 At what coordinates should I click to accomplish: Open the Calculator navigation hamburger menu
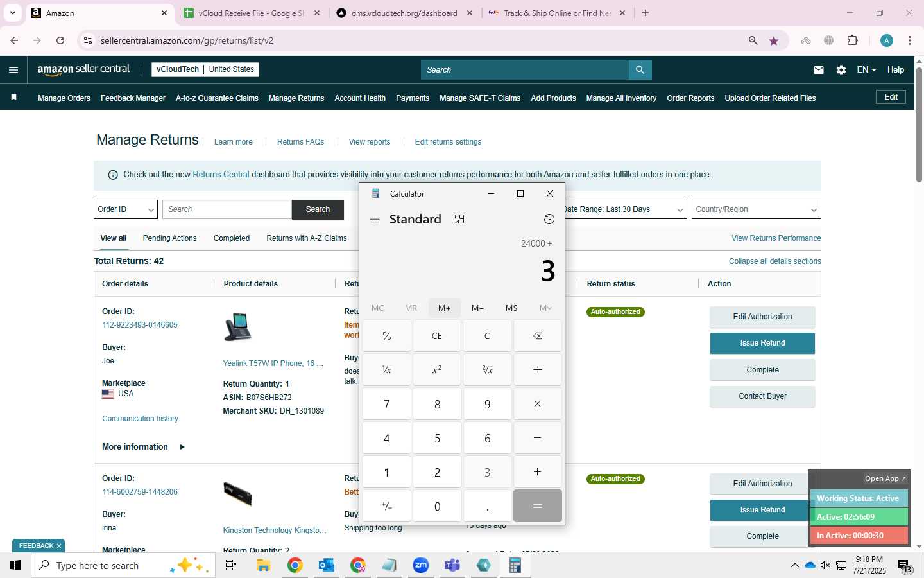pyautogui.click(x=375, y=220)
